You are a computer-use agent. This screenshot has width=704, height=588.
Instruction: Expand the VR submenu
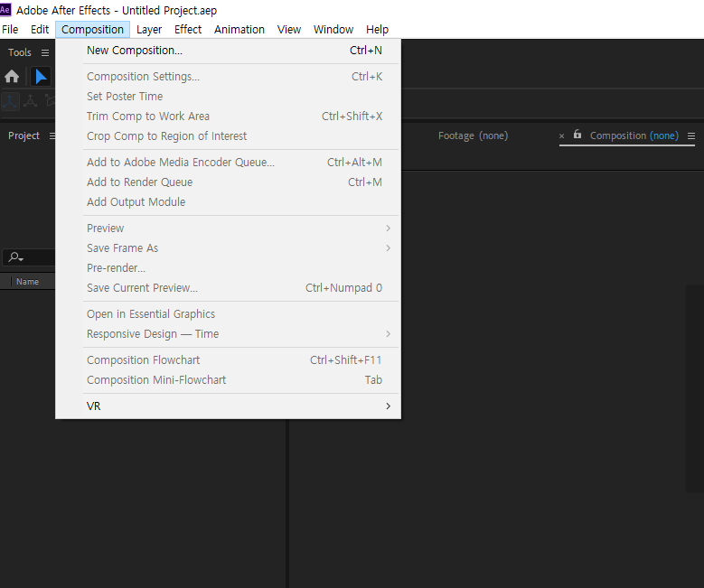click(x=228, y=406)
